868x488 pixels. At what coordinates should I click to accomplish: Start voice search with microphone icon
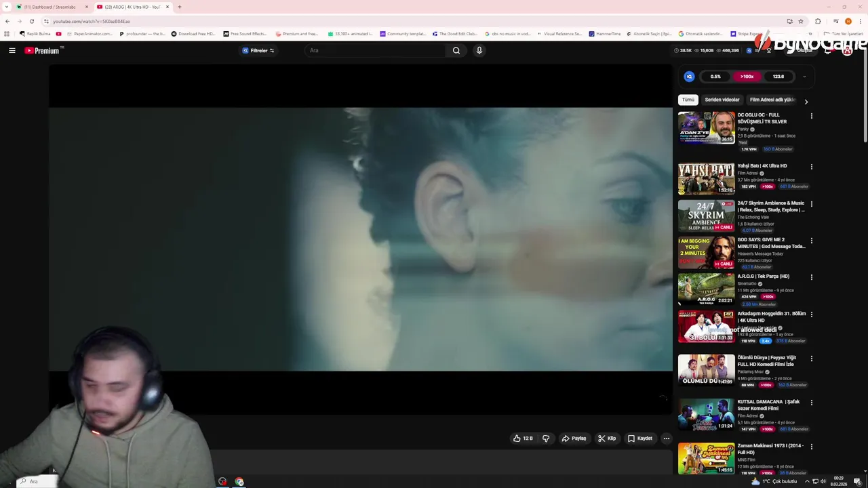(479, 50)
